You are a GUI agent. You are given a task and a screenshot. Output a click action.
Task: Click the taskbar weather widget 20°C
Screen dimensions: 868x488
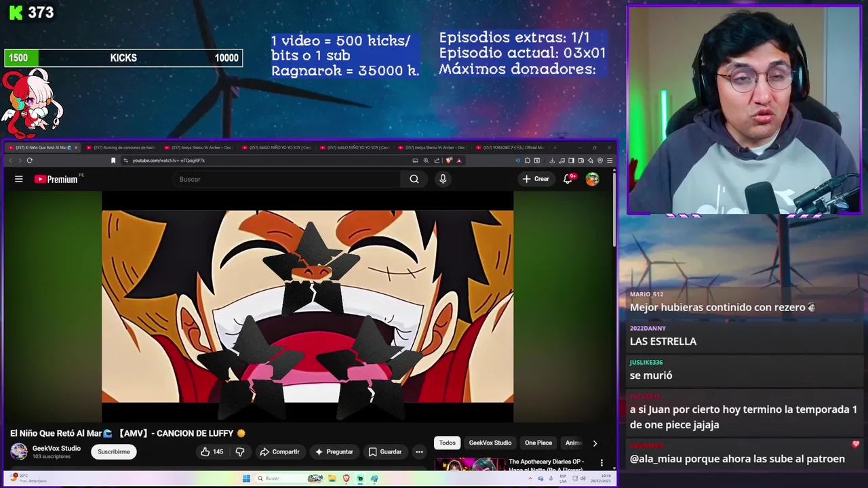point(29,478)
